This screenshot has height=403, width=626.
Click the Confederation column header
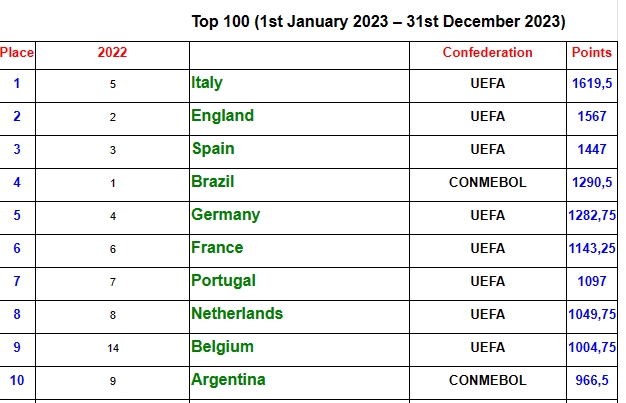pyautogui.click(x=487, y=52)
